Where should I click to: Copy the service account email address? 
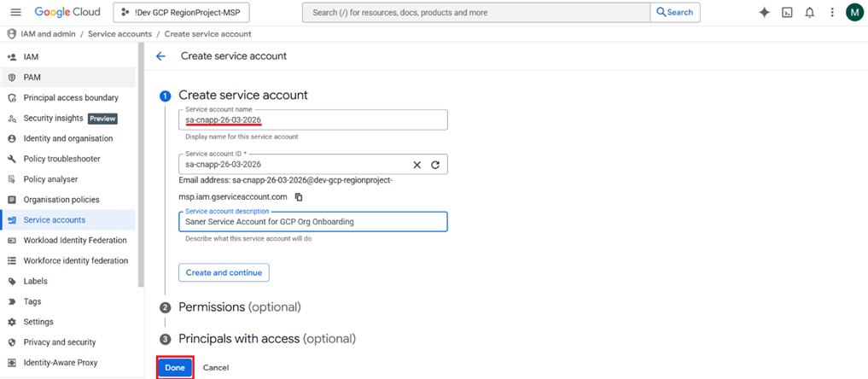coord(299,197)
